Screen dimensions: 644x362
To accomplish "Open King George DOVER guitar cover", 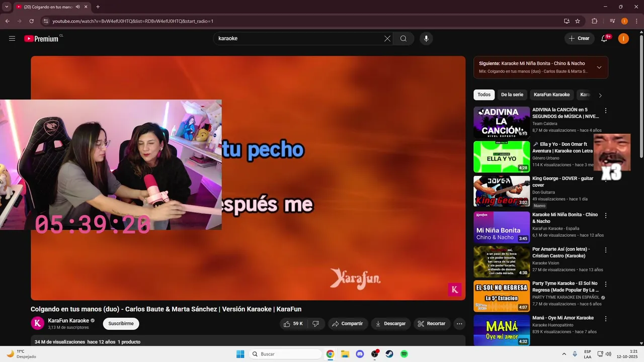I will [502, 191].
